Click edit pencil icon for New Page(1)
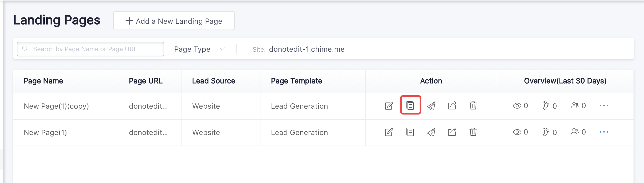Image resolution: width=644 pixels, height=183 pixels. click(389, 132)
